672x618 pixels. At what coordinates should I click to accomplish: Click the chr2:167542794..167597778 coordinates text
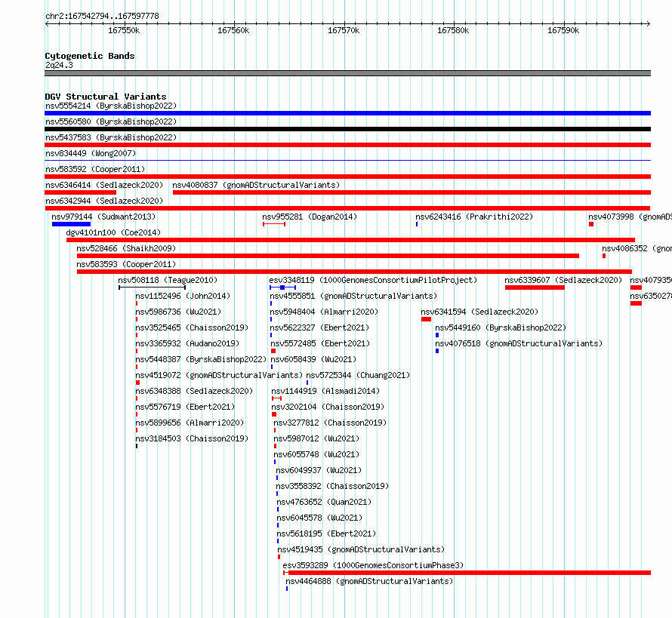click(x=102, y=16)
